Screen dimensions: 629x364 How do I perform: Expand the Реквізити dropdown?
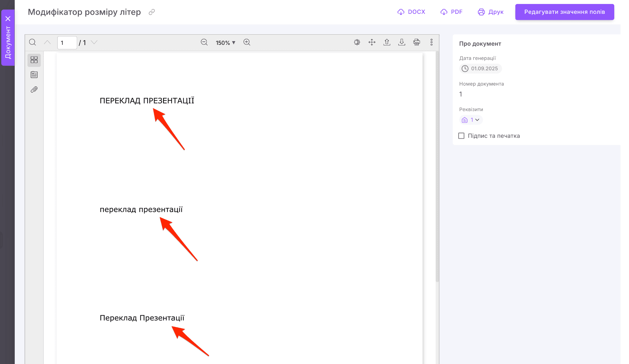pyautogui.click(x=471, y=120)
